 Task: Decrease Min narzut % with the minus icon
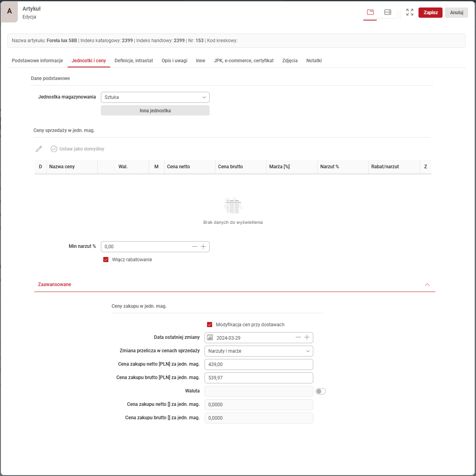tap(195, 247)
